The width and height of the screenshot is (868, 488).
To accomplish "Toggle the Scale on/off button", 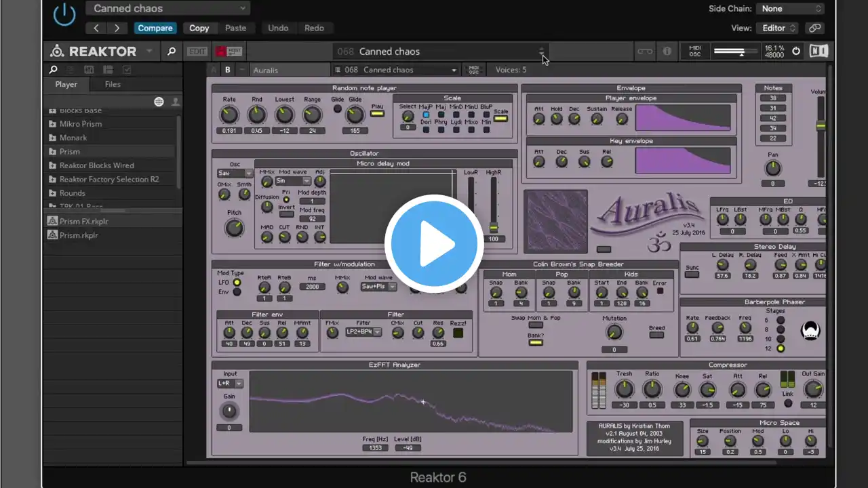I will [x=500, y=119].
